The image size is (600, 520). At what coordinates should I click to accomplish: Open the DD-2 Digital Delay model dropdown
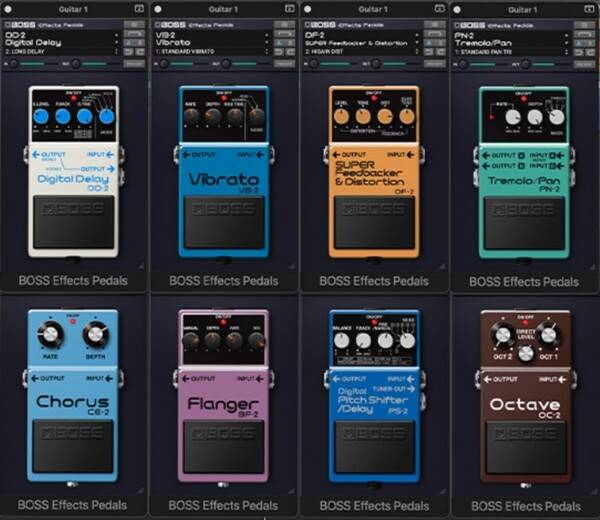pyautogui.click(x=61, y=39)
